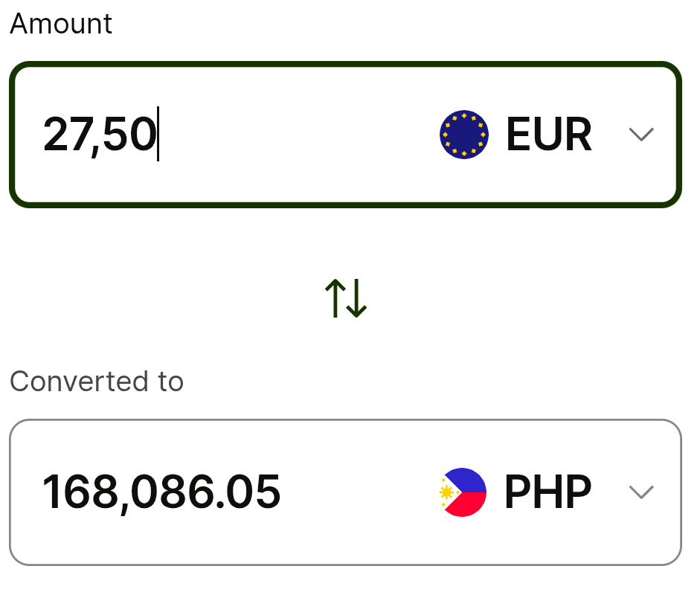Select the up arrow of the swap icon
Screen dimensions: 700x595
[x=335, y=298]
